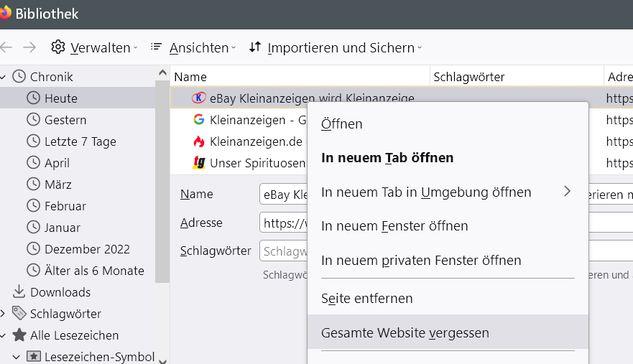Expand the Schlagwörter tree node
Screen dimensions: 633x364
[4, 314]
